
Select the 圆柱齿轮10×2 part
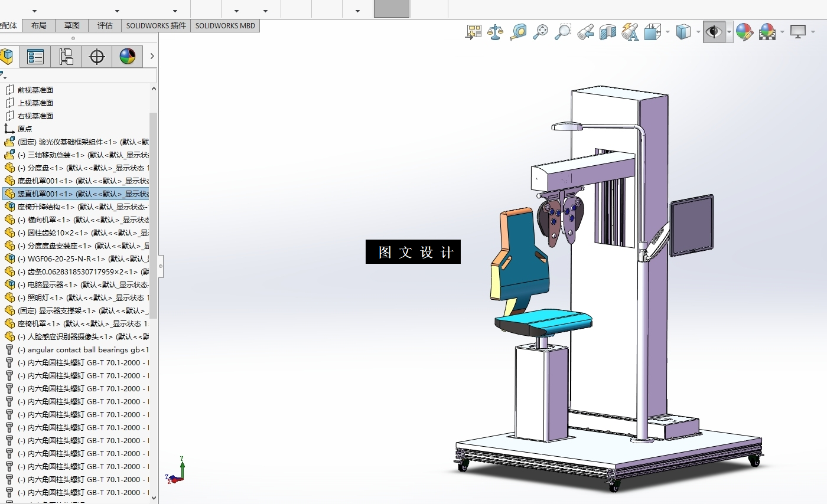point(76,233)
